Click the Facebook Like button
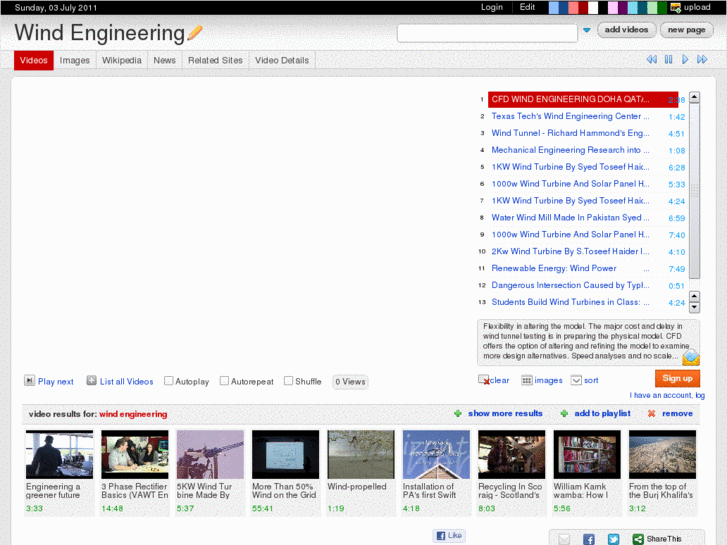 coord(449,535)
